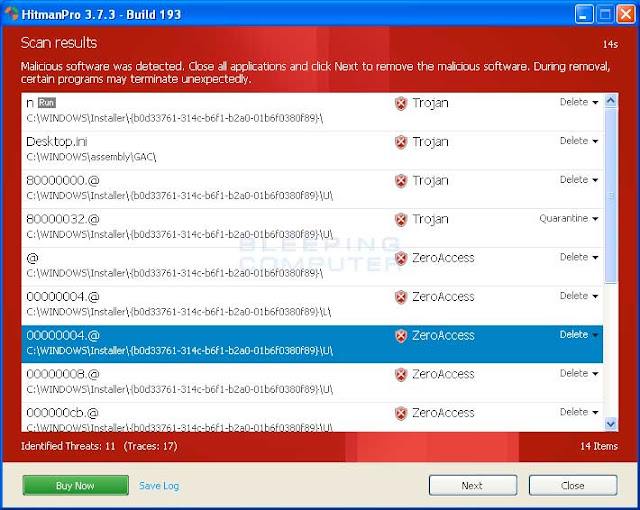Image resolution: width=640 pixels, height=510 pixels.
Task: Click the threat shield icon for 80000000.@
Action: [x=401, y=181]
